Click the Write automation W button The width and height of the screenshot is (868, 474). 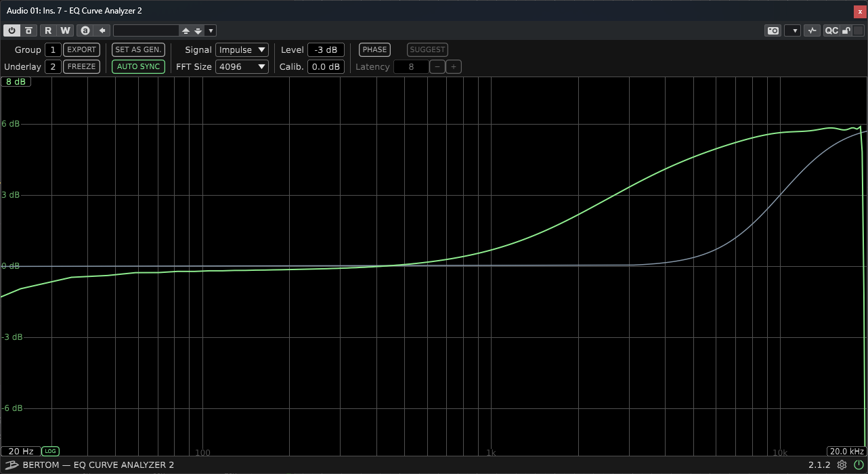[65, 30]
